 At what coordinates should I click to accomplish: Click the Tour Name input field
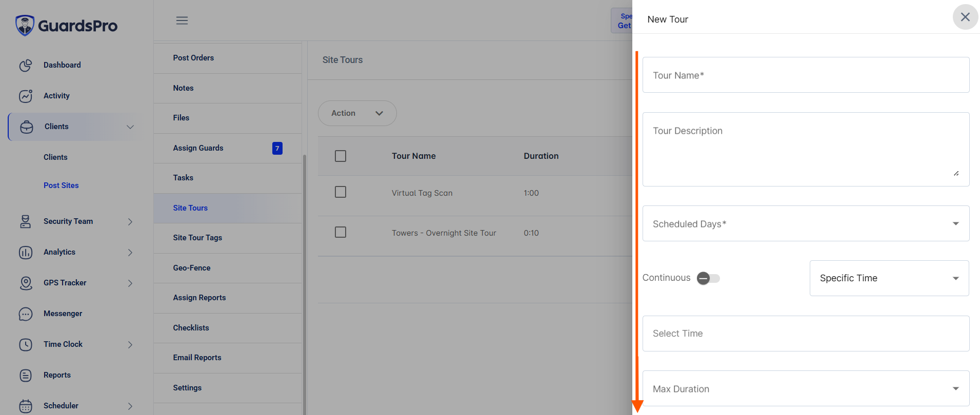(x=806, y=75)
